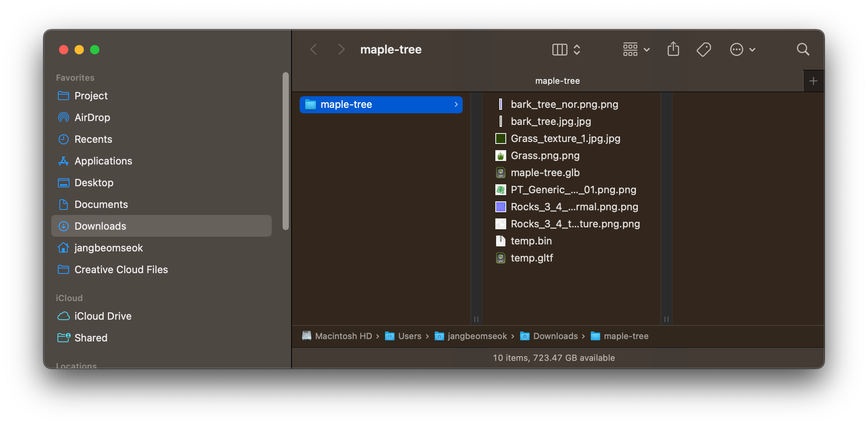Click the Edit Tags icon
Viewport: 868px width, 426px height.
[x=703, y=49]
